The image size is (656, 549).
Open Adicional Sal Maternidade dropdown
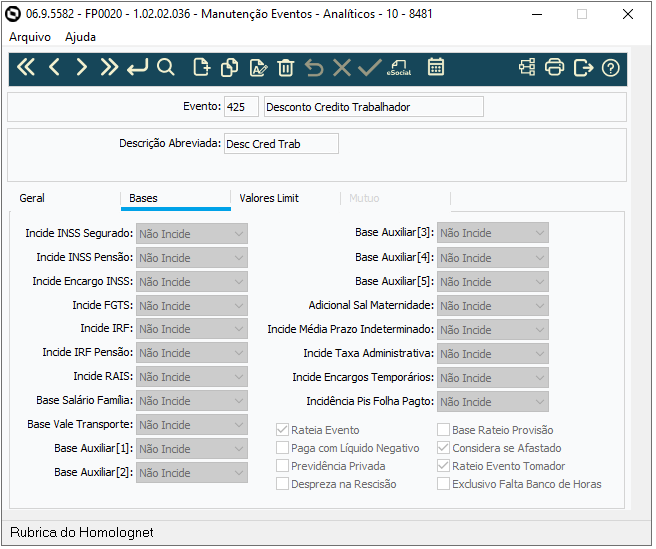[x=493, y=306]
